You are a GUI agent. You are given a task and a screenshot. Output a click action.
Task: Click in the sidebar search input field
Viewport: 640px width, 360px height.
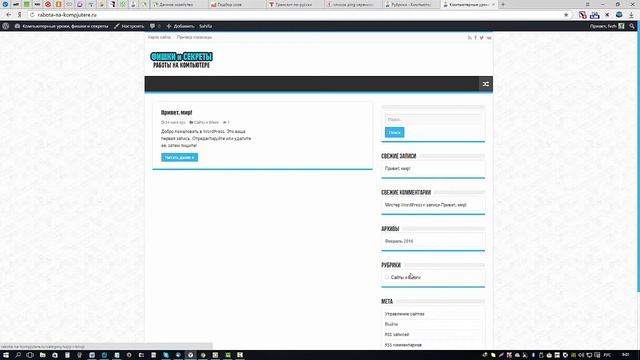433,119
